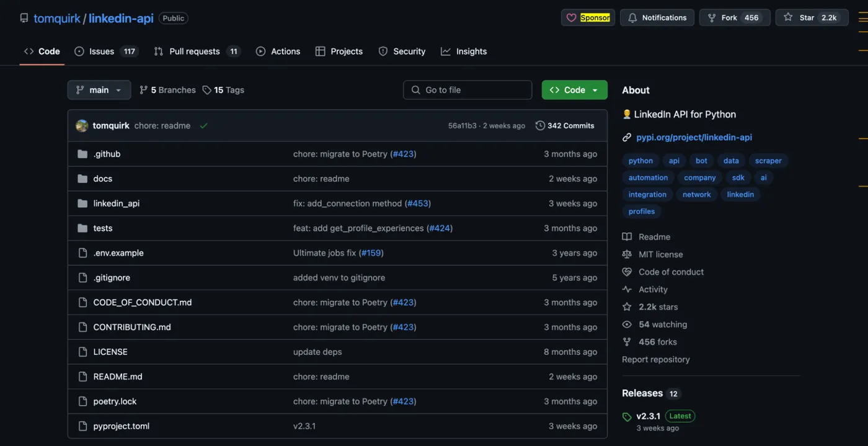Click the docs folder icon
Screen dimensions: 868x446
click(82, 179)
